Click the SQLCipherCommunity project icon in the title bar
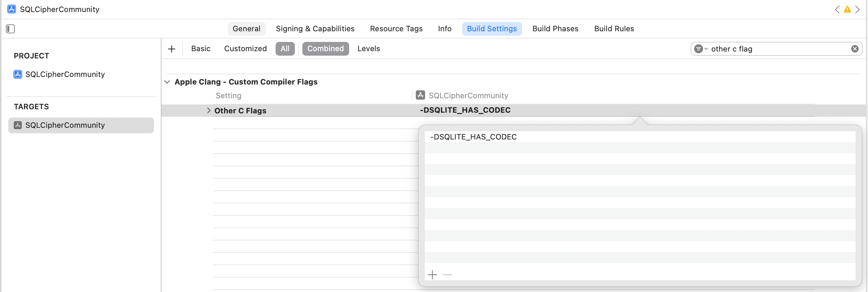The image size is (868, 292). click(x=11, y=9)
